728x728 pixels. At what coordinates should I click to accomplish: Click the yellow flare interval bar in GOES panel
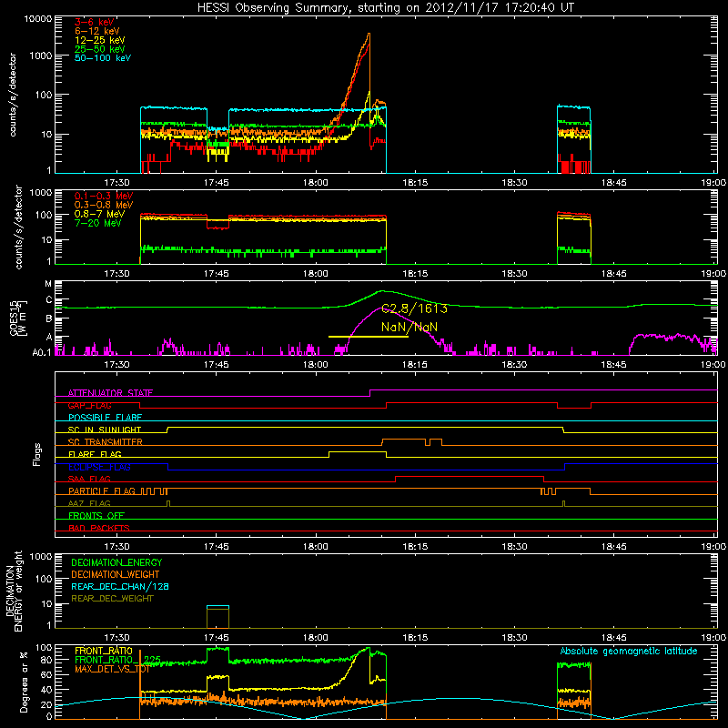(x=369, y=336)
